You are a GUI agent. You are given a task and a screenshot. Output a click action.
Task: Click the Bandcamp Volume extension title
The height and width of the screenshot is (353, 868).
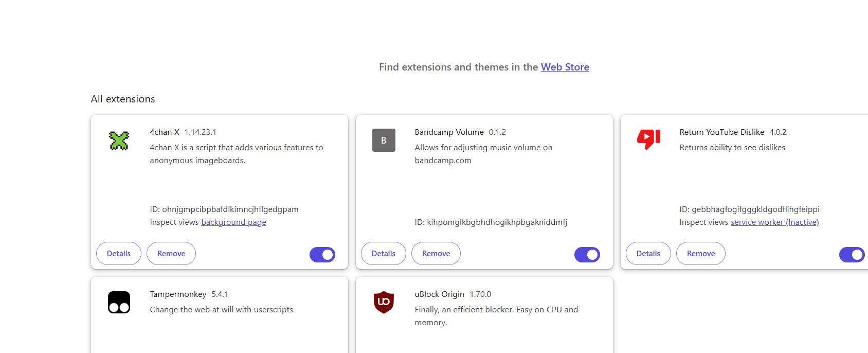[x=449, y=132]
